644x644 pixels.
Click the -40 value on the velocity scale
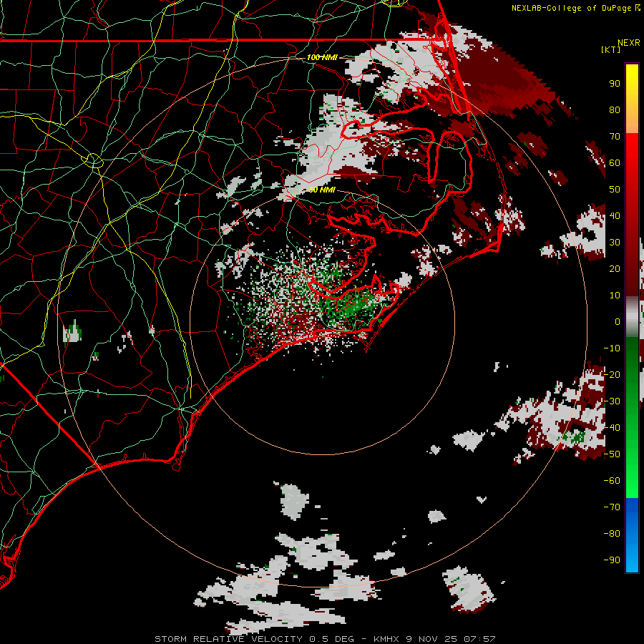pos(612,428)
